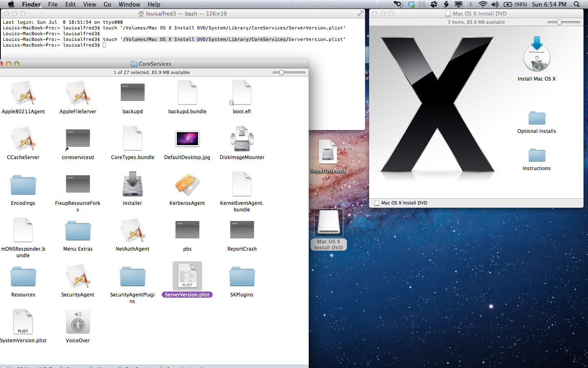Screen dimensions: 588x368
Task: Select the Instructions folder in DVD window
Action: pyautogui.click(x=537, y=155)
